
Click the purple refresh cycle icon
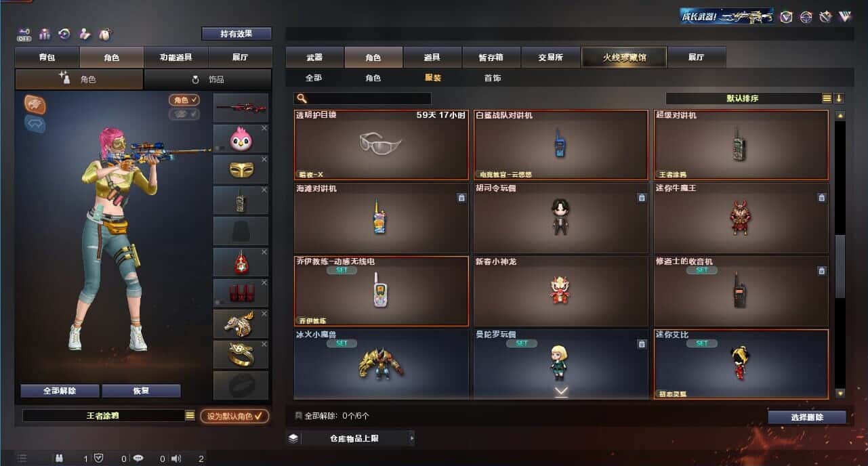pos(64,34)
